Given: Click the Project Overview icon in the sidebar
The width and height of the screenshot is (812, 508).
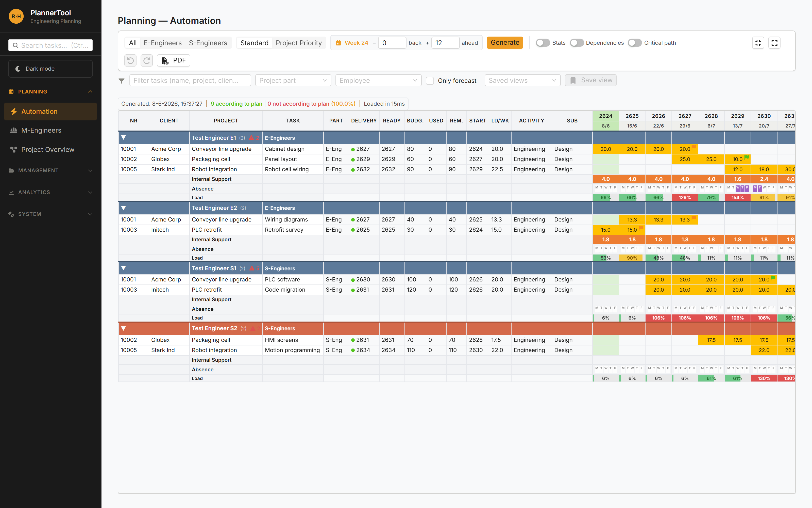Looking at the screenshot, I should tap(13, 150).
